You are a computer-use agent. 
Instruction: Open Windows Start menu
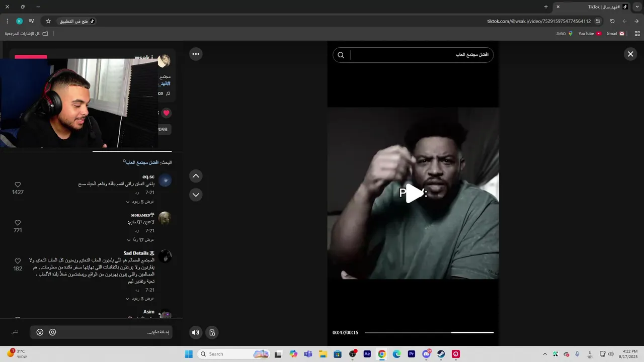189,354
